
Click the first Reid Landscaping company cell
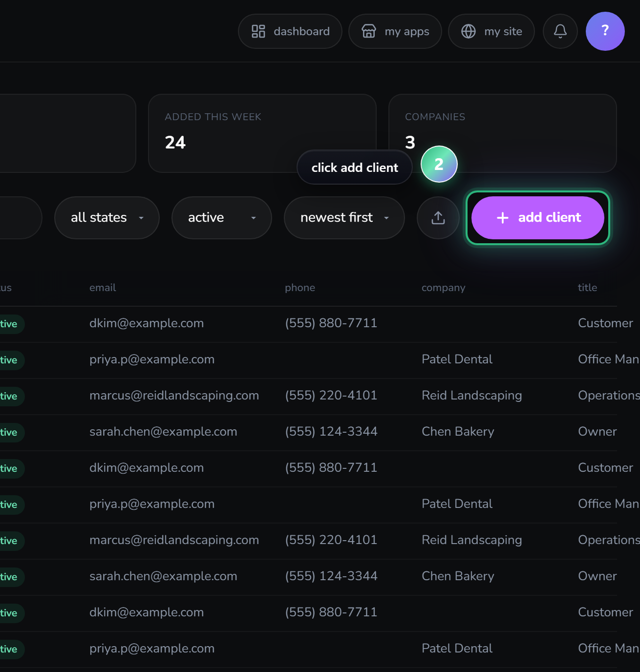pyautogui.click(x=471, y=396)
